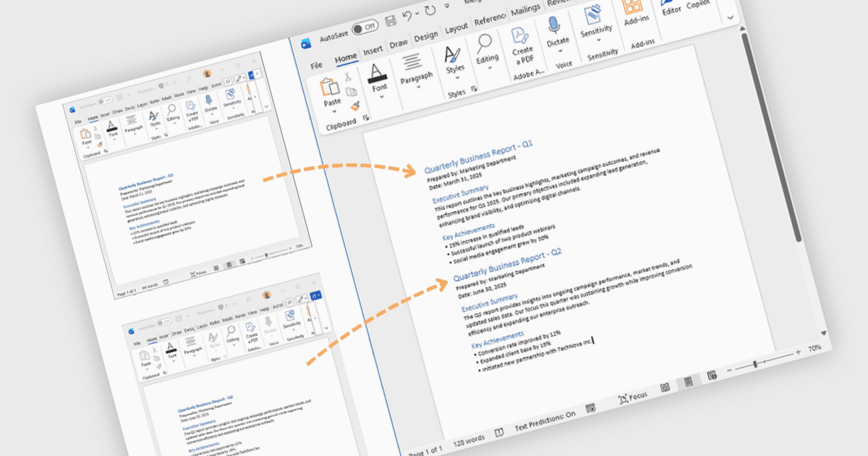
Task: Switch to Web Layout view in large window
Action: [x=712, y=376]
